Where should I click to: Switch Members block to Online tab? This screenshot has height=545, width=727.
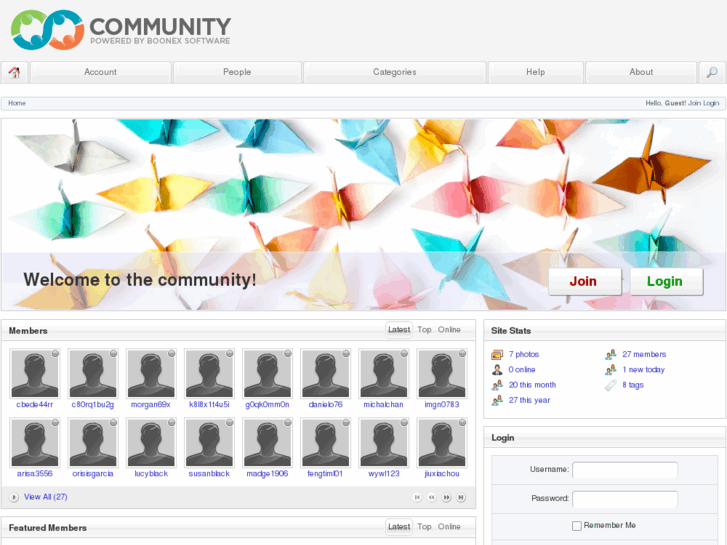coord(449,330)
